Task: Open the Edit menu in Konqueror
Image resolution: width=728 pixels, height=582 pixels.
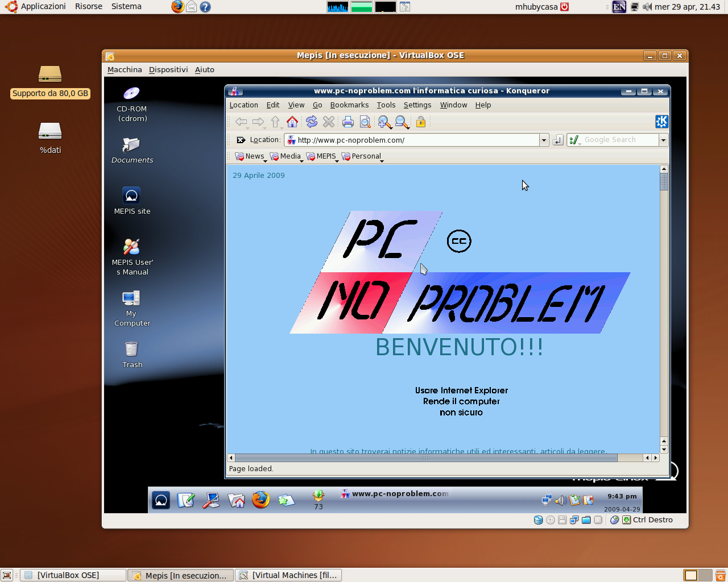Action: coord(273,105)
